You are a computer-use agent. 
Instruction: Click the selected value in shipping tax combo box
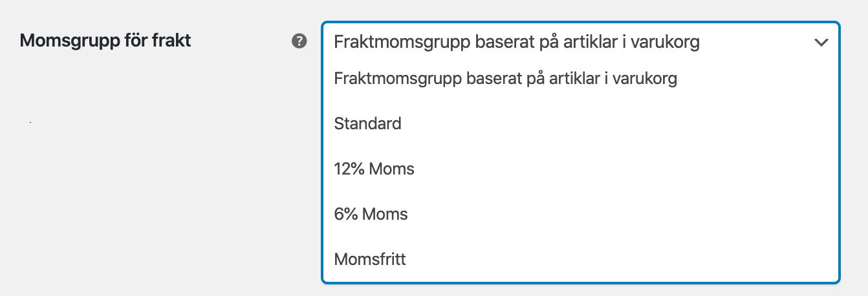[x=516, y=43]
